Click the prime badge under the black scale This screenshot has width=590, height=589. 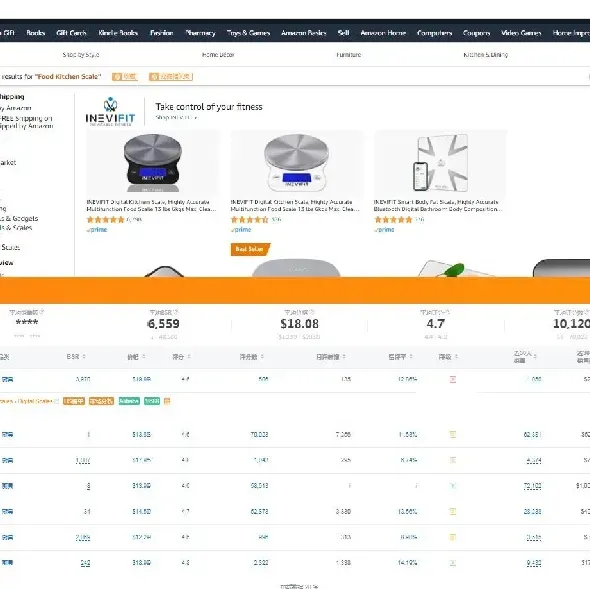(97, 230)
